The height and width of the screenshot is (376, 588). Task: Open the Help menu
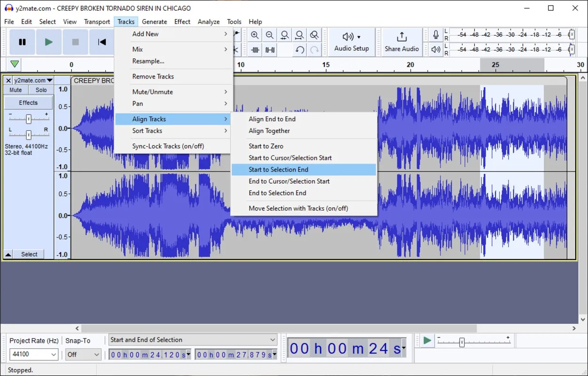click(x=255, y=22)
